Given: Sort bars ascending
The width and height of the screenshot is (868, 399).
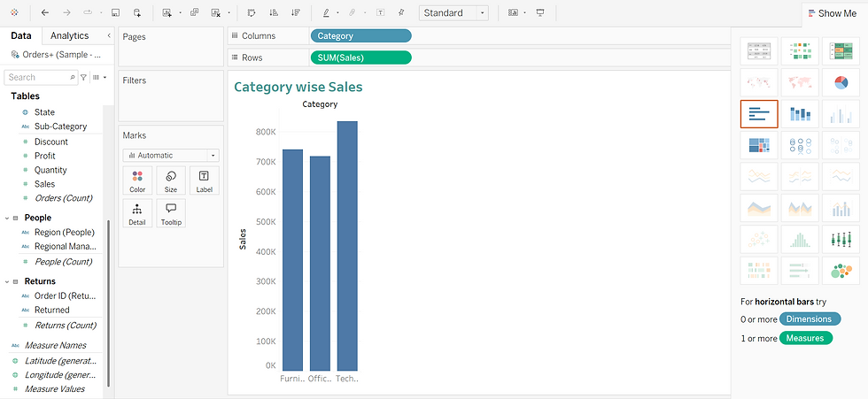Looking at the screenshot, I should [274, 12].
